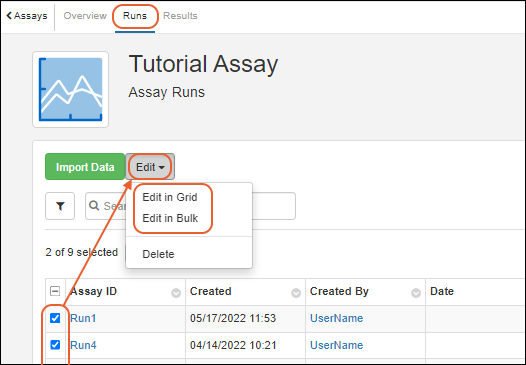Toggle the select-all header checkbox
The height and width of the screenshot is (365, 526).
(55, 291)
